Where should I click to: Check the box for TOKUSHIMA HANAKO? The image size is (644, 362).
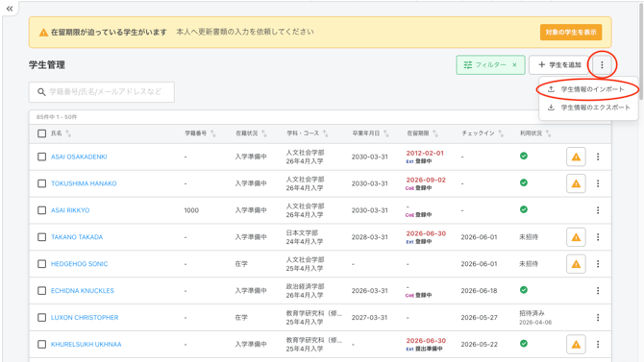41,183
